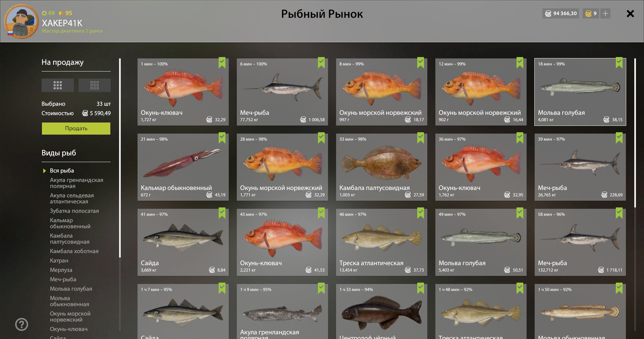Choose Мольва голубая in the fish list
Image resolution: width=644 pixels, height=339 pixels.
(x=71, y=289)
